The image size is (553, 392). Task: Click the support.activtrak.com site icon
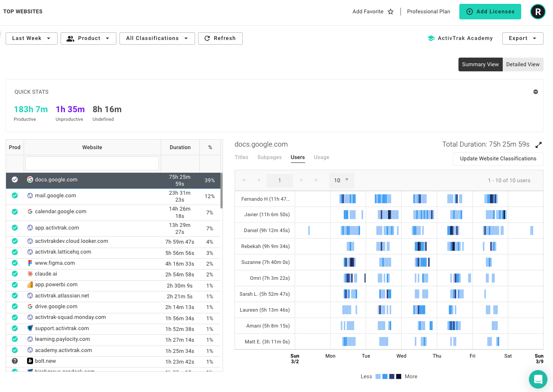[30, 328]
